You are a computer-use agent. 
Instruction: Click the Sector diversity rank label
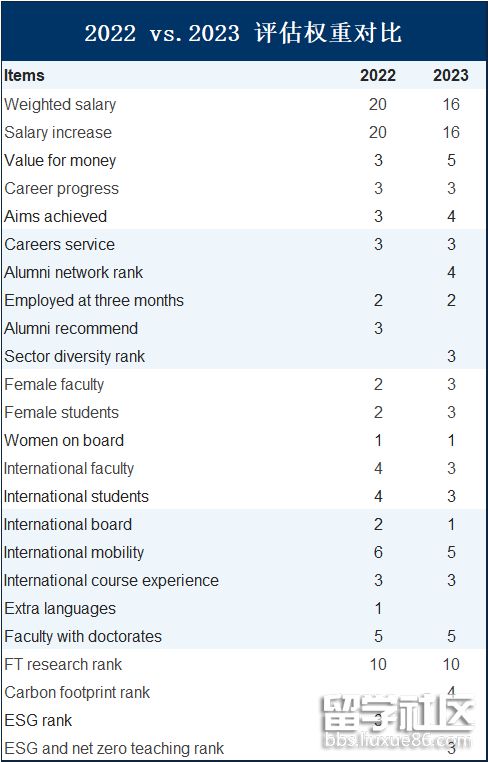(x=74, y=356)
